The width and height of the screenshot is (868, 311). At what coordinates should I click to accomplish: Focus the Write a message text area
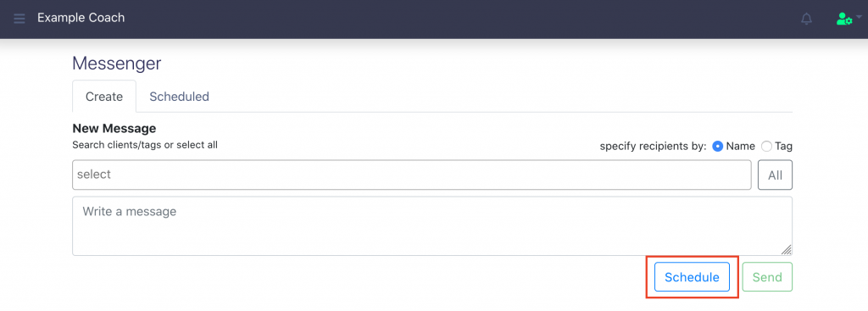tap(432, 225)
